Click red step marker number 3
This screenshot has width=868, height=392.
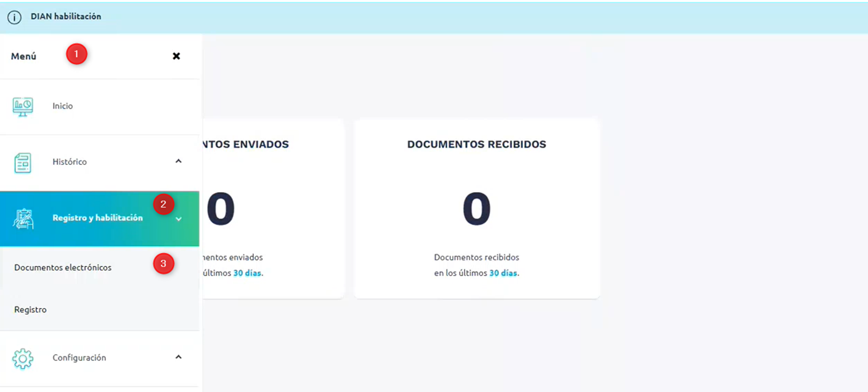163,264
